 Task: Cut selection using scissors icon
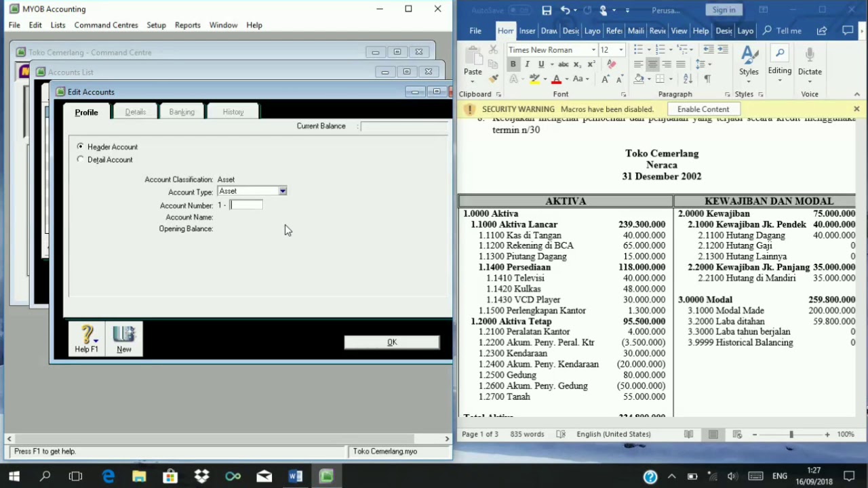pos(494,50)
